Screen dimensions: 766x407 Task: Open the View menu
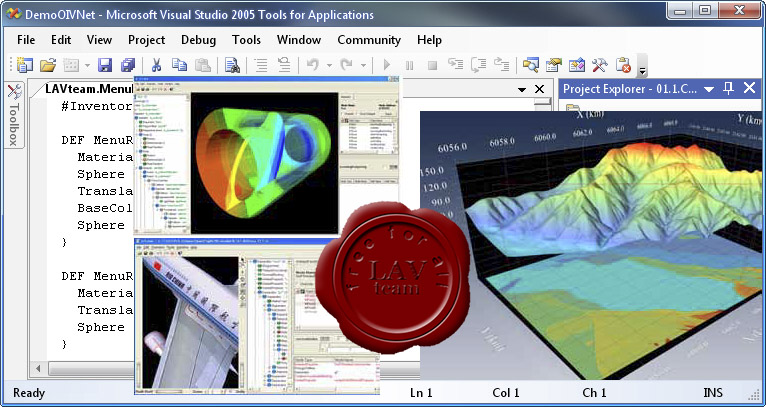pyautogui.click(x=99, y=40)
